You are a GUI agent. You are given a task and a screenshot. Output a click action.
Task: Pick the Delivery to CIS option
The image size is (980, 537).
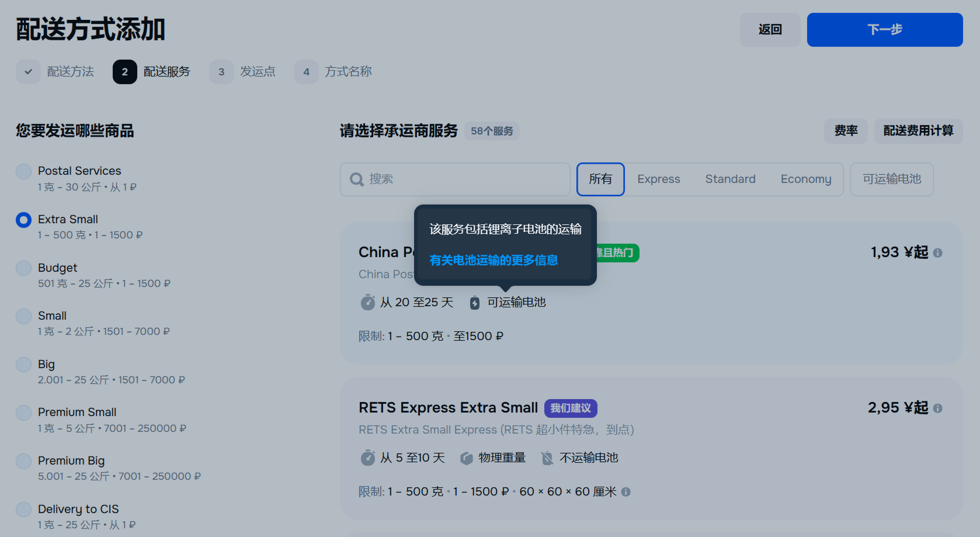point(24,510)
